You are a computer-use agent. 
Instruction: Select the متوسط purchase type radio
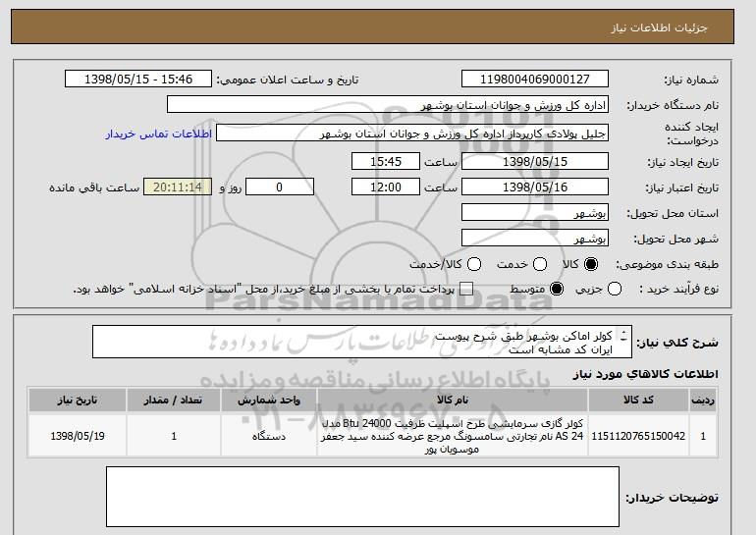(557, 290)
